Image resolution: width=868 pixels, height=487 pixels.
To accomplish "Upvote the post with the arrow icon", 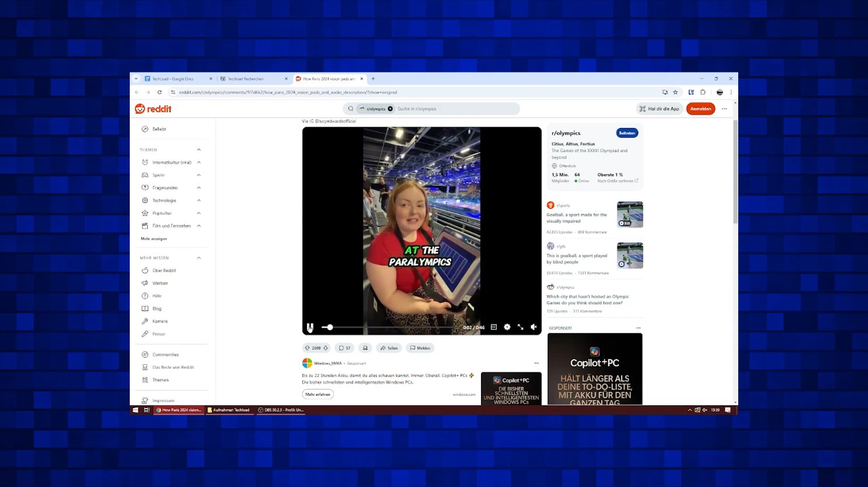I will click(307, 348).
